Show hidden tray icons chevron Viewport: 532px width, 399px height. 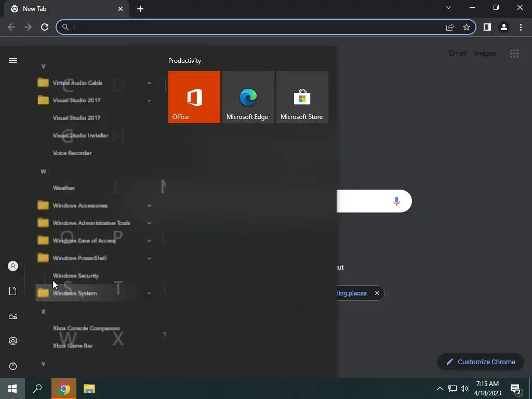(440, 389)
